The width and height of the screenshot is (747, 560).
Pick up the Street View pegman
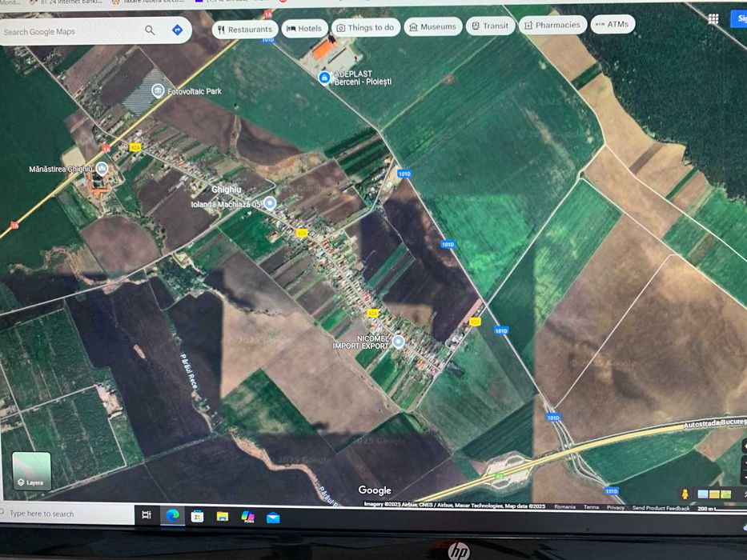click(x=685, y=494)
